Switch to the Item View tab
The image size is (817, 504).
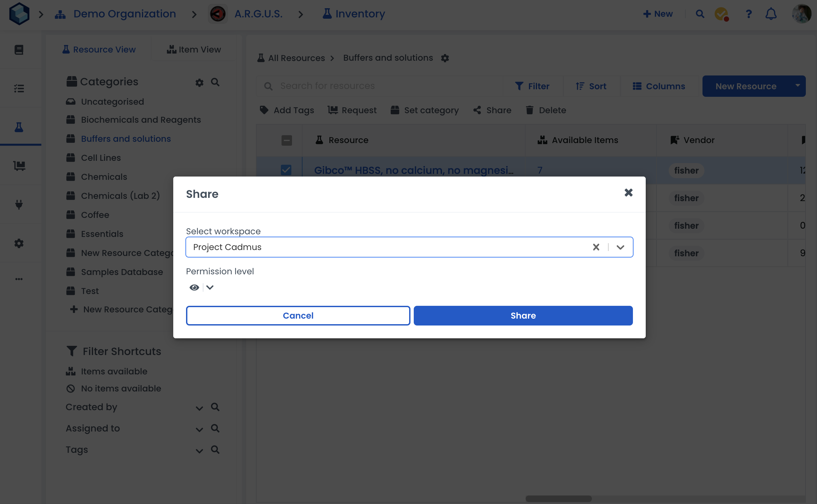(x=194, y=49)
